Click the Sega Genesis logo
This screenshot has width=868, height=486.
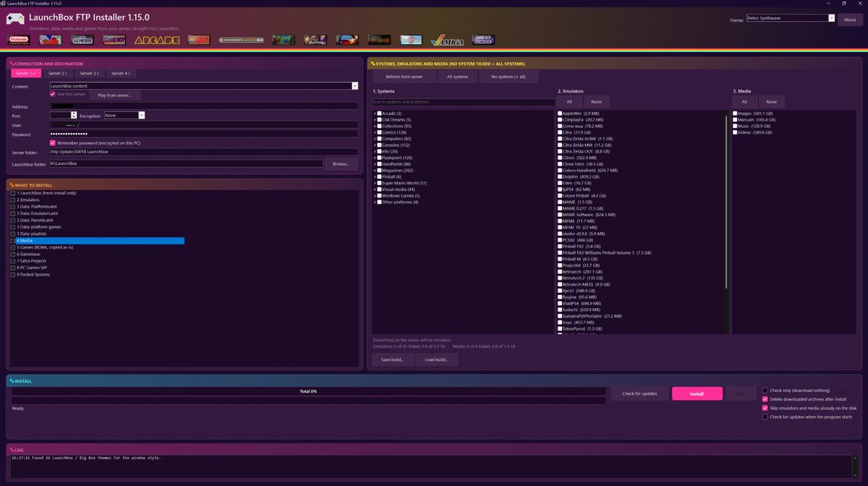click(x=82, y=40)
